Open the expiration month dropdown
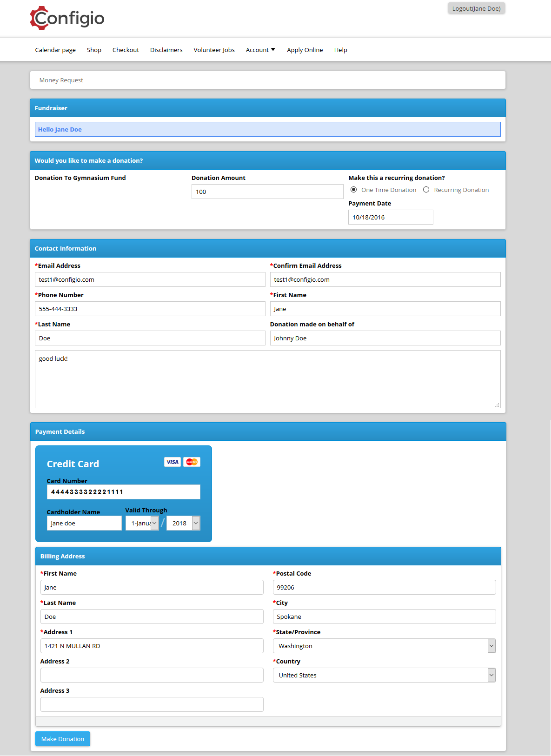Image resolution: width=551 pixels, height=756 pixels. (x=142, y=523)
